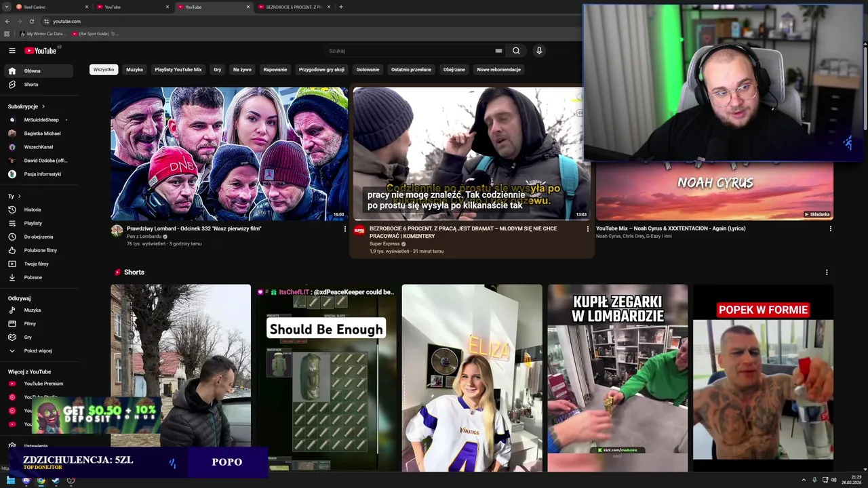Open Główna home in sidebar

click(x=40, y=70)
